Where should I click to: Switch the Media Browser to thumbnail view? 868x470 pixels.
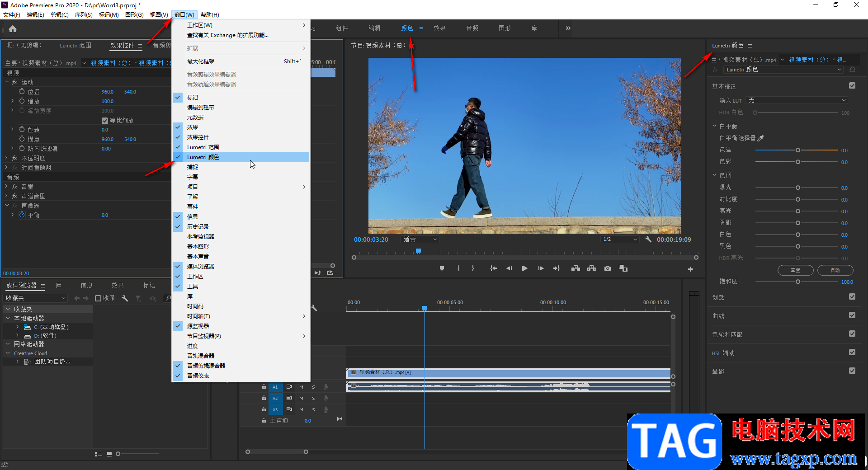[x=109, y=454]
